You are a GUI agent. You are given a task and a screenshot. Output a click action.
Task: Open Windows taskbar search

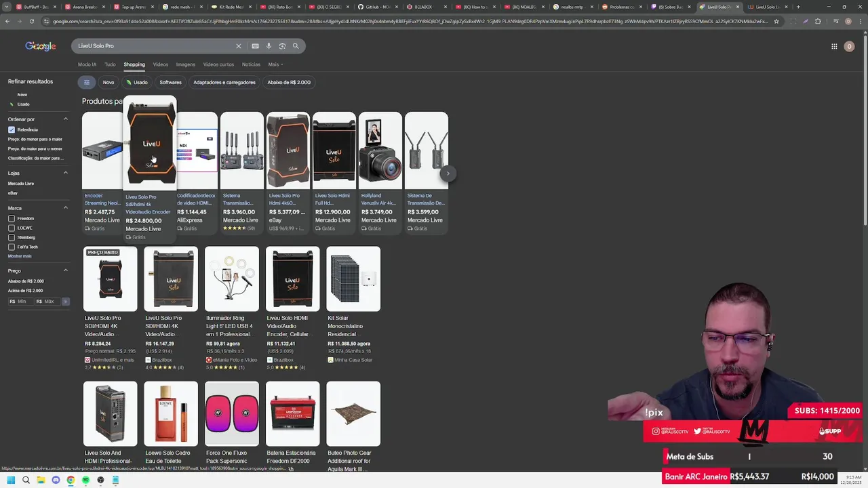(x=26, y=480)
